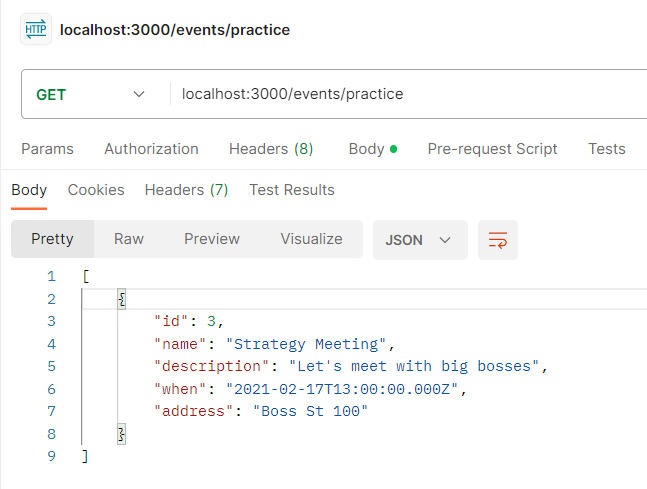Open response Headers (7) tab
647x489 pixels.
[x=186, y=190]
